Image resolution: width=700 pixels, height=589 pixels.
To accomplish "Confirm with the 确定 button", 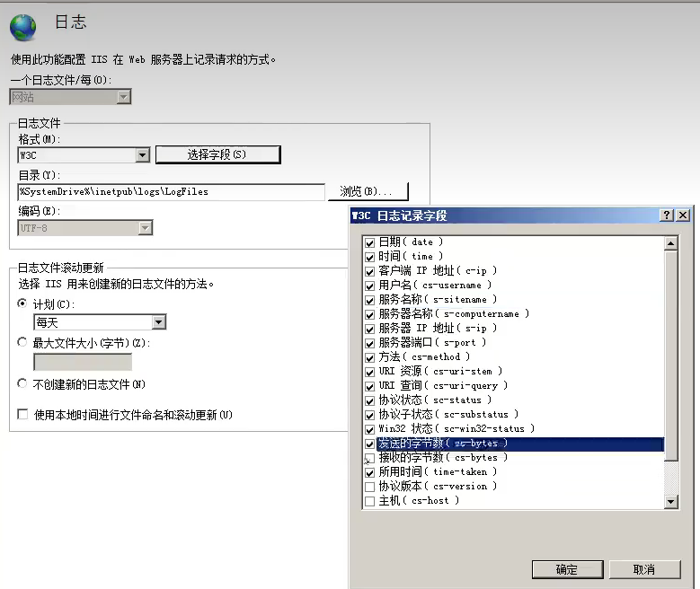I will (567, 569).
